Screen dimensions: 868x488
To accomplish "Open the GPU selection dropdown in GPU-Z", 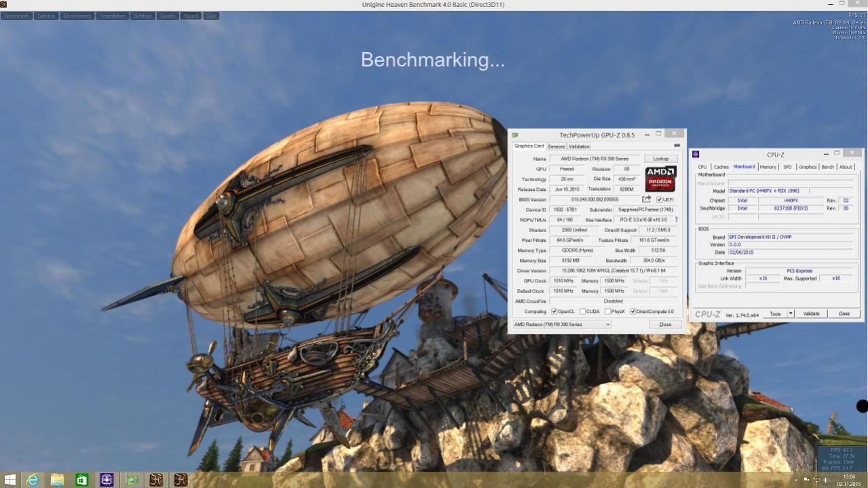I will 562,324.
